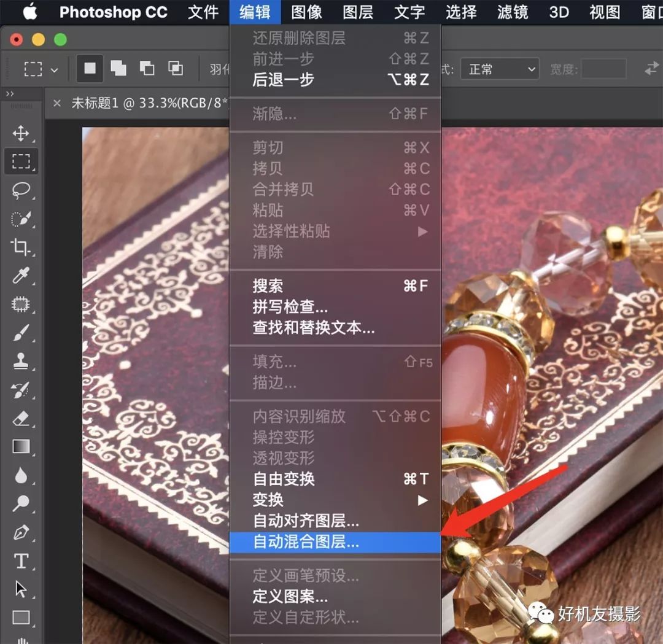Screen dimensions: 663x644
Task: Select the Gradient tool
Action: coord(21,446)
